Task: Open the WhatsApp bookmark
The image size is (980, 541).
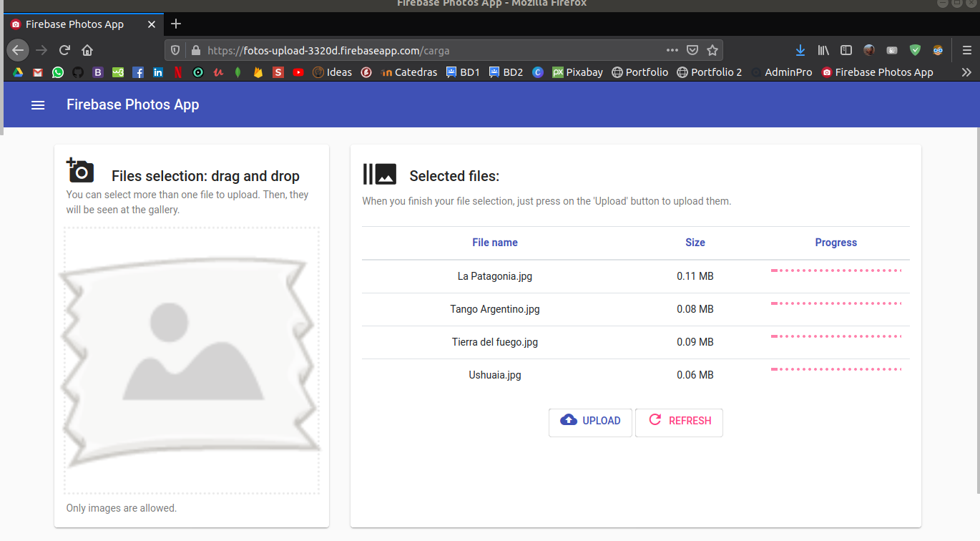Action: click(x=57, y=72)
